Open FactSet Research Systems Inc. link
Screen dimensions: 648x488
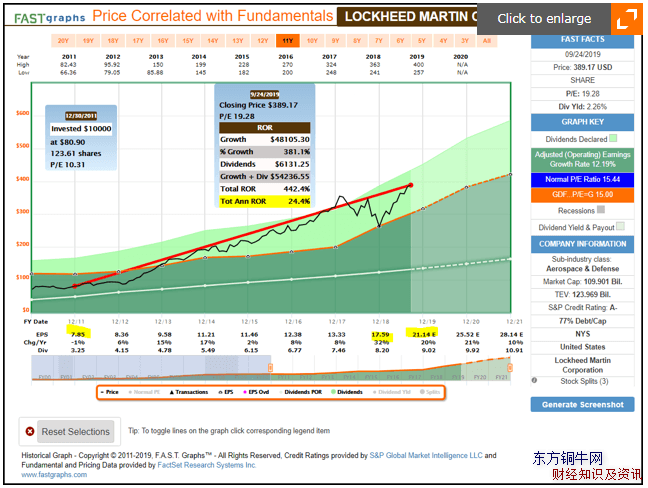pos(207,465)
